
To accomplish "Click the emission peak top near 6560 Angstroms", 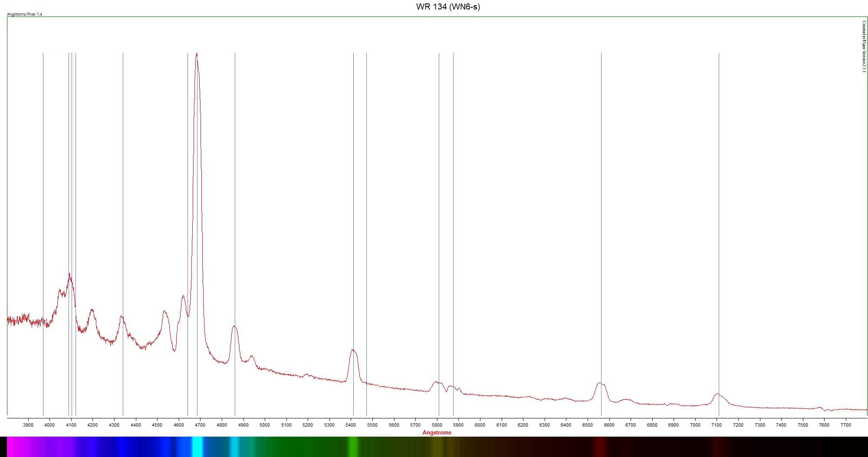I will (600, 383).
